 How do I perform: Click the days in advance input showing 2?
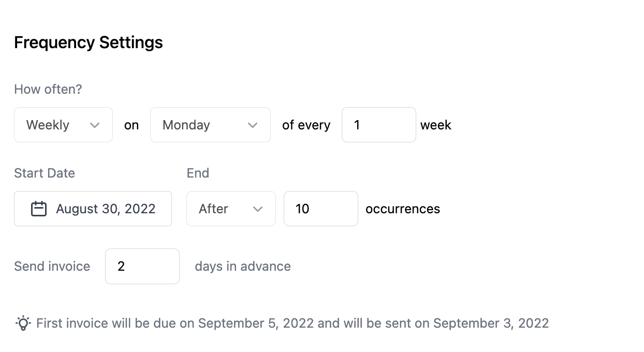click(142, 266)
